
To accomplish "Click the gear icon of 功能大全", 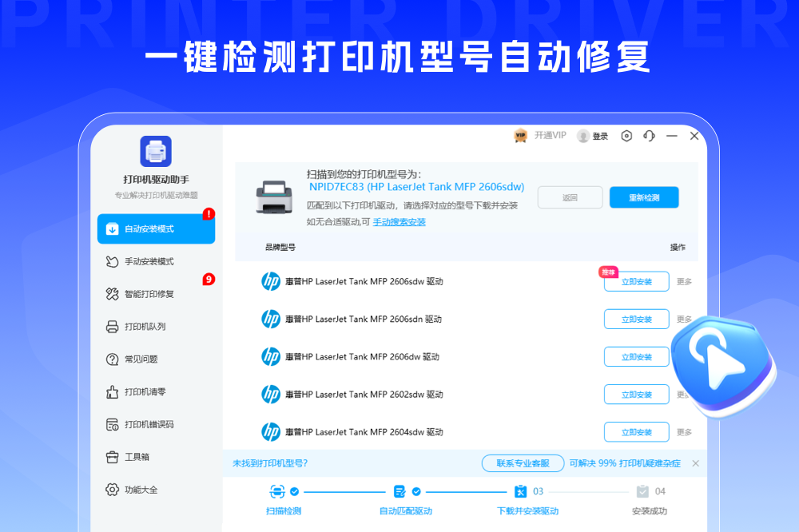I will click(x=112, y=490).
